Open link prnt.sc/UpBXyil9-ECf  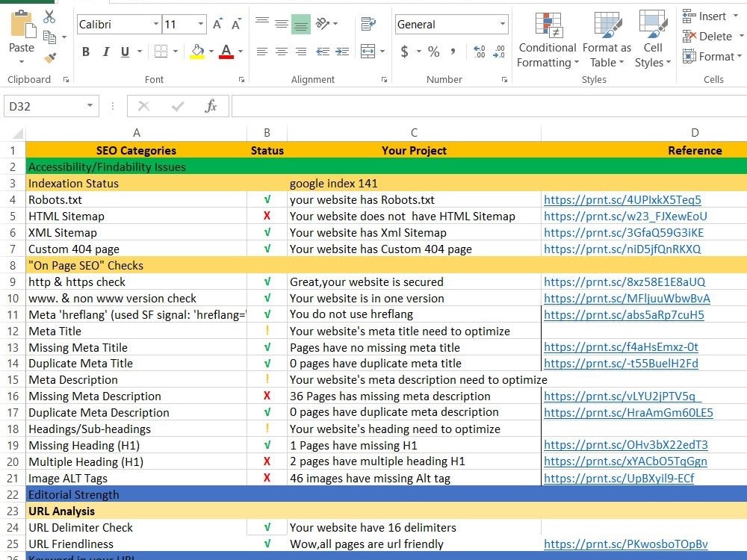pyautogui.click(x=619, y=478)
